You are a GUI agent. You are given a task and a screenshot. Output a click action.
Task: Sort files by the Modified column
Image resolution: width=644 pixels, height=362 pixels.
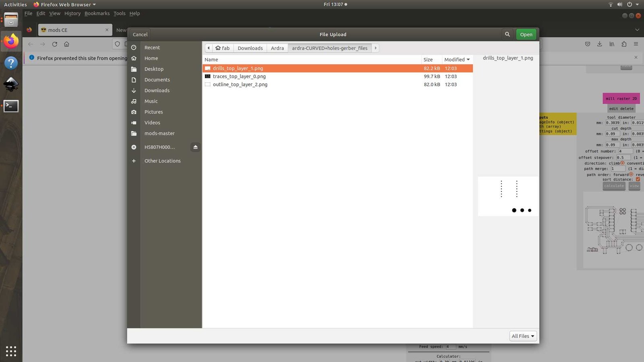(457, 60)
